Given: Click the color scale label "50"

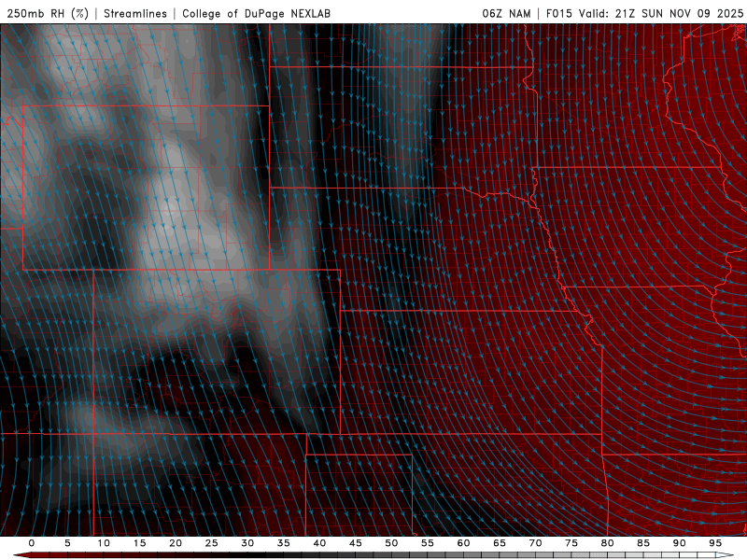Looking at the screenshot, I should tap(391, 543).
